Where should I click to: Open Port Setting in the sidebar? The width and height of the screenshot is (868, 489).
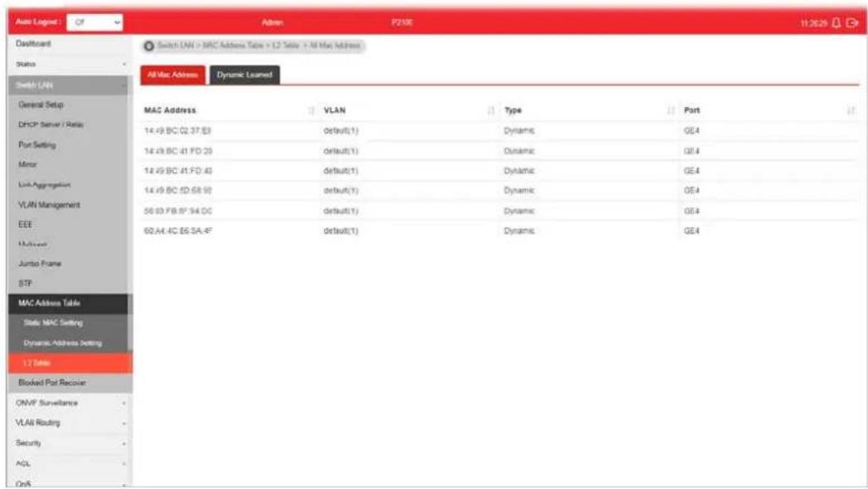click(37, 144)
